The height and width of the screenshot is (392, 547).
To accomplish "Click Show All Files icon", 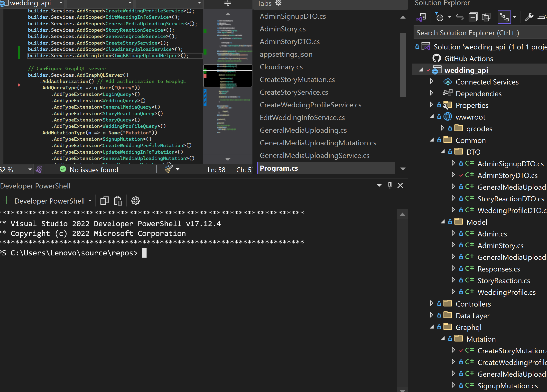I will point(486,17).
